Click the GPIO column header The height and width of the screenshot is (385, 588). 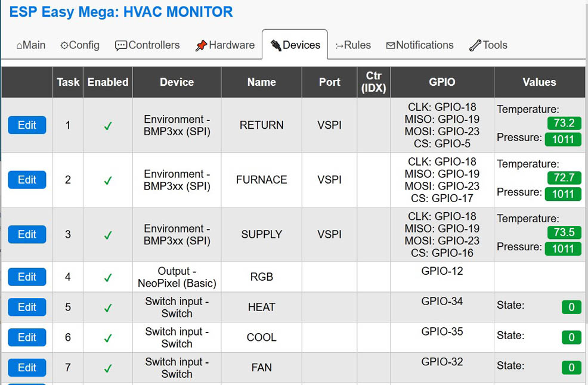(442, 82)
